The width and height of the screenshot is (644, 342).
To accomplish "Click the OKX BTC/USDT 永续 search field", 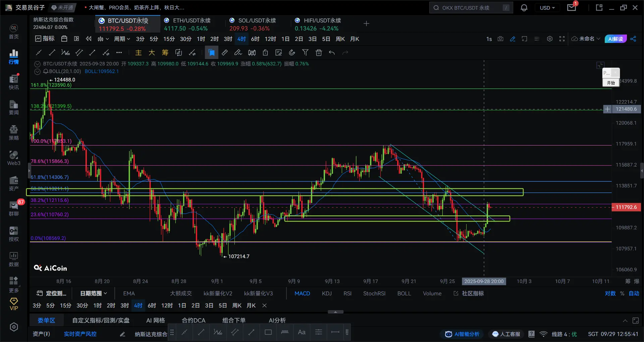I will click(x=471, y=8).
